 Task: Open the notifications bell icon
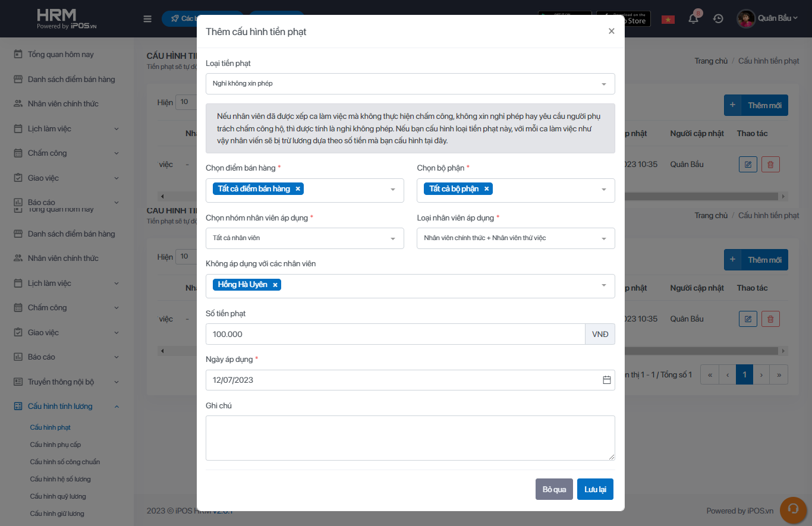(x=693, y=18)
